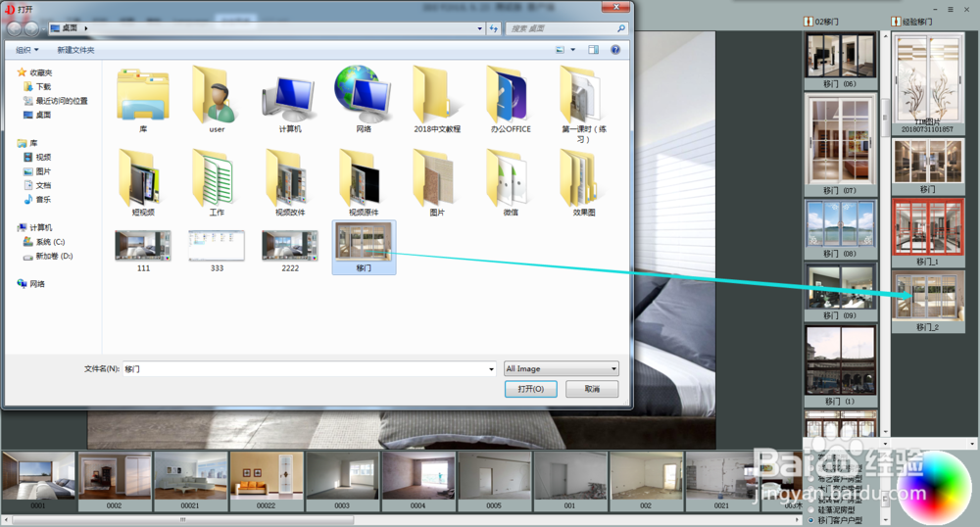The image size is (980, 527).
Task: Expand the 文件名 filename history dropdown
Action: coord(491,369)
